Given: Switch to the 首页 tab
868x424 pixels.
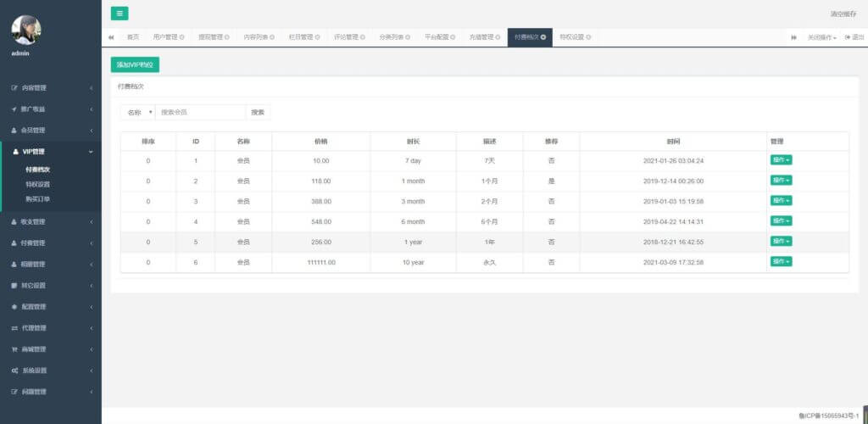Looking at the screenshot, I should (x=132, y=37).
